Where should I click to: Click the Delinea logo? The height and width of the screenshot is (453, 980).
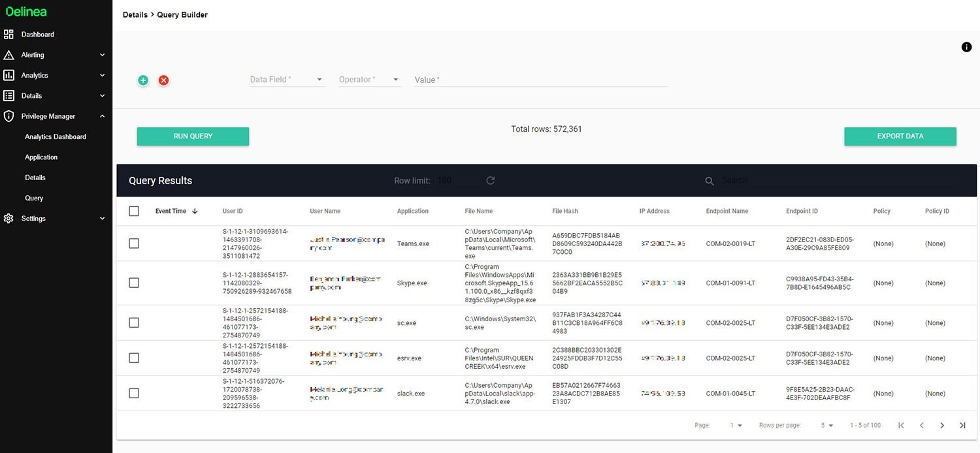tap(26, 12)
